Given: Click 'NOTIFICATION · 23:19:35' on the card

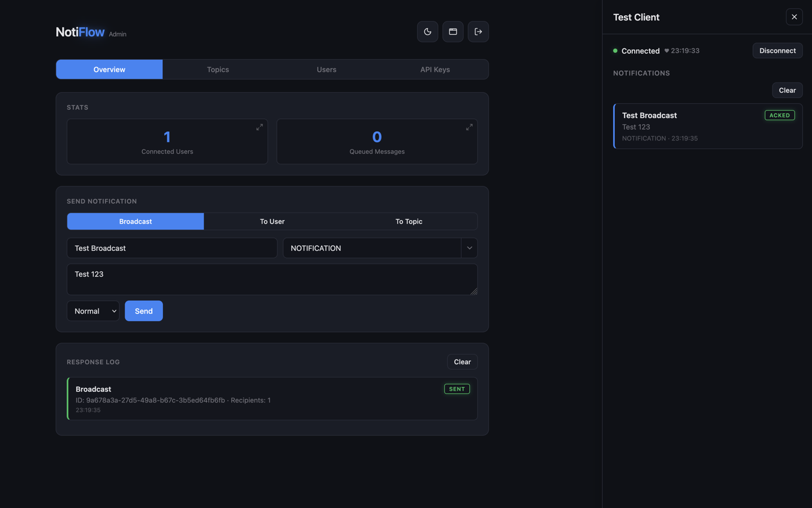Looking at the screenshot, I should click(660, 138).
